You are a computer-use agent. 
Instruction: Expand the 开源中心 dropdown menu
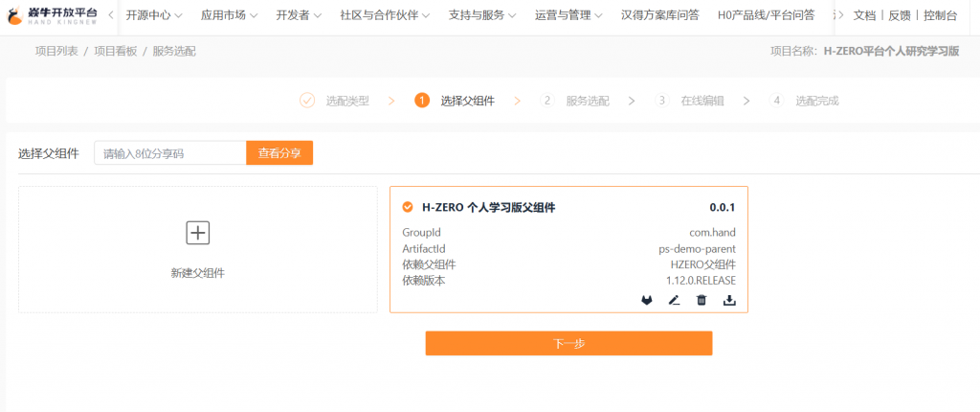[153, 15]
